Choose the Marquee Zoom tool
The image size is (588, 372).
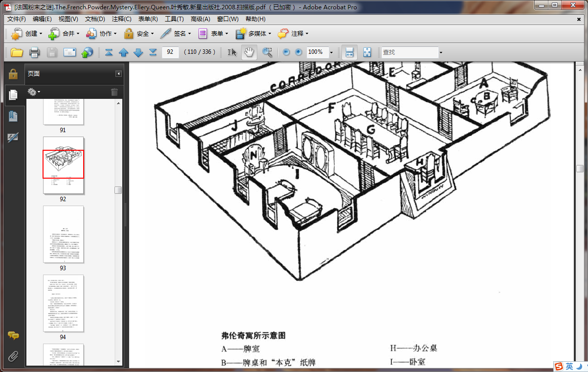tap(267, 52)
